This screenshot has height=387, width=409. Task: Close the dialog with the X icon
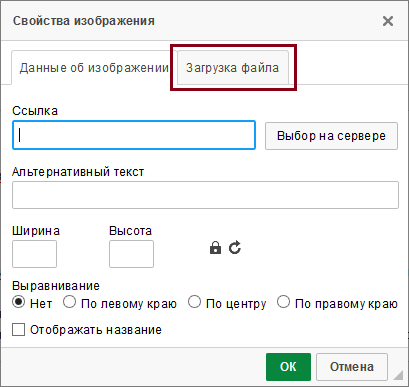388,21
